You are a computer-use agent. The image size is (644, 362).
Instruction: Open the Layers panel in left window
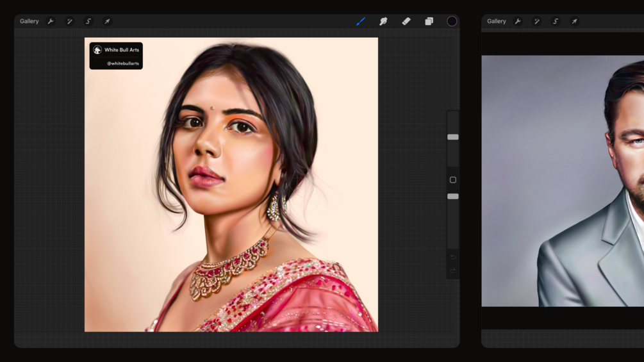tap(429, 21)
